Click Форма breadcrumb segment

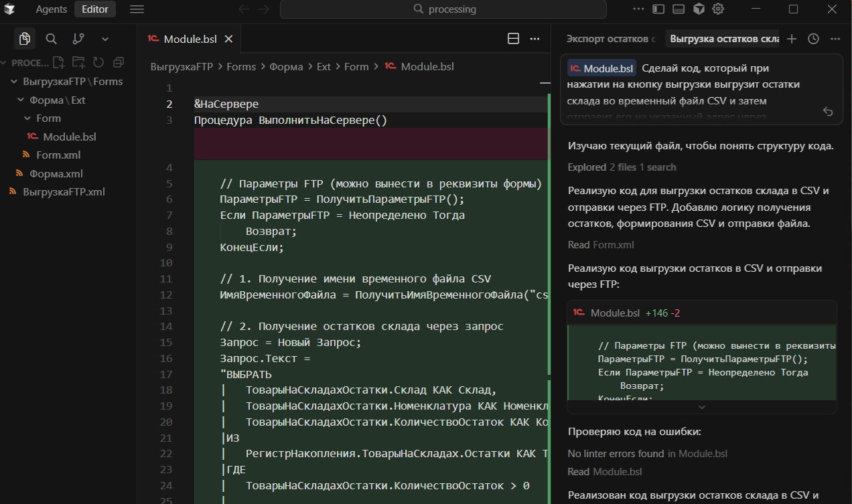click(286, 67)
